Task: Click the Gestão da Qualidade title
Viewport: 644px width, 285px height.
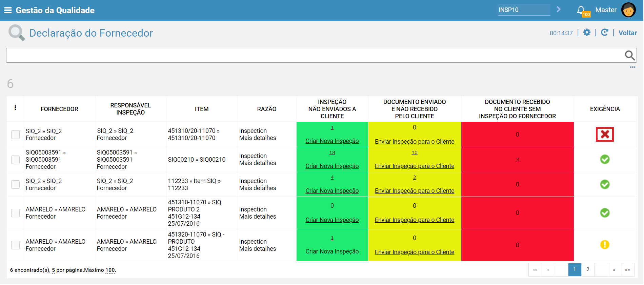Action: tap(55, 10)
